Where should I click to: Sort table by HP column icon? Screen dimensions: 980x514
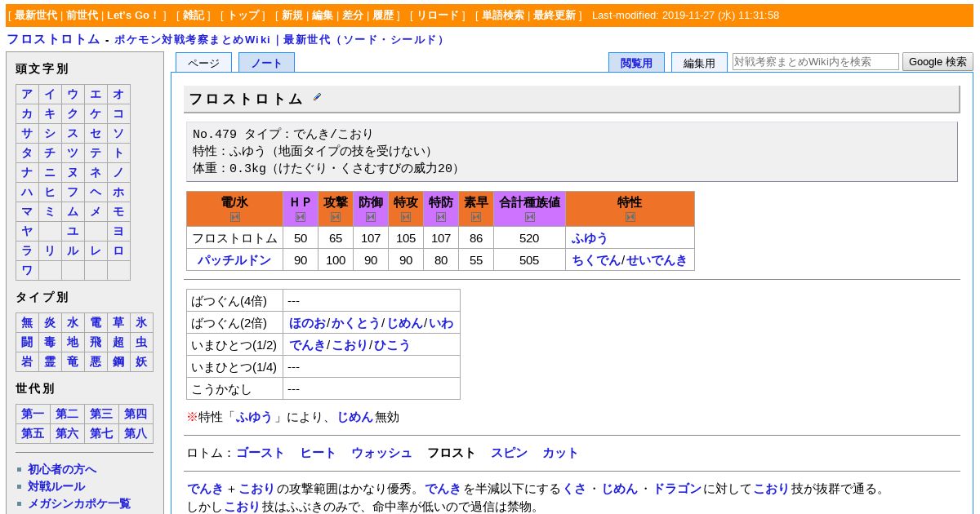(301, 217)
